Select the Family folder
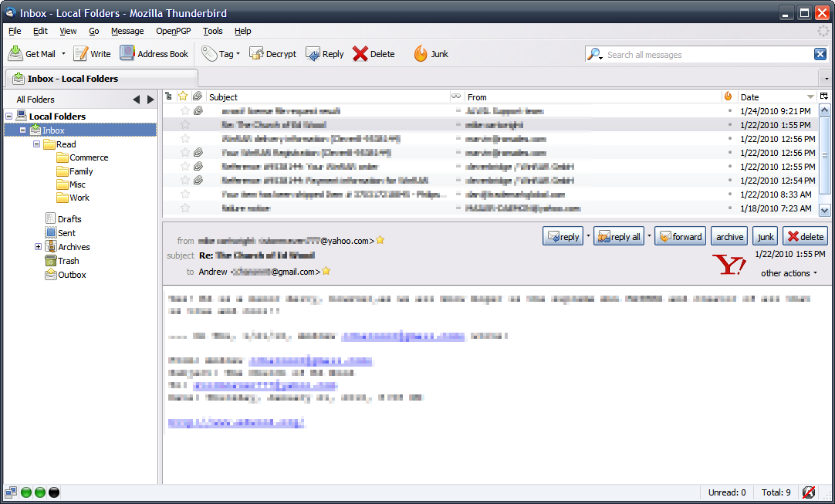The width and height of the screenshot is (835, 504). [75, 171]
